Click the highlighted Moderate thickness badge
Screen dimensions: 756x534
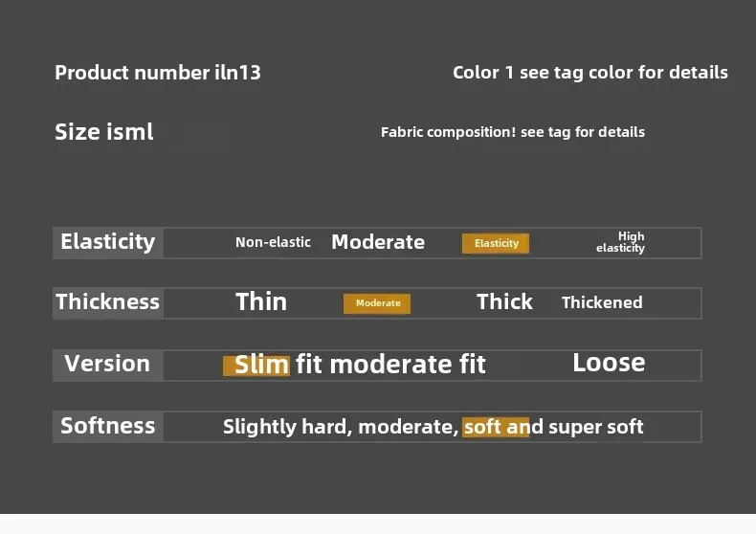[x=377, y=303]
